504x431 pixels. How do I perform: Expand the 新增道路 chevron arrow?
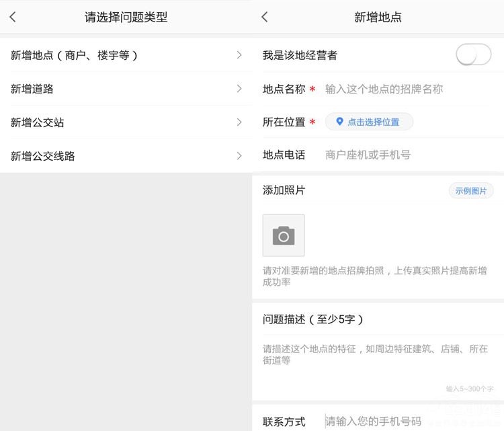[x=239, y=89]
